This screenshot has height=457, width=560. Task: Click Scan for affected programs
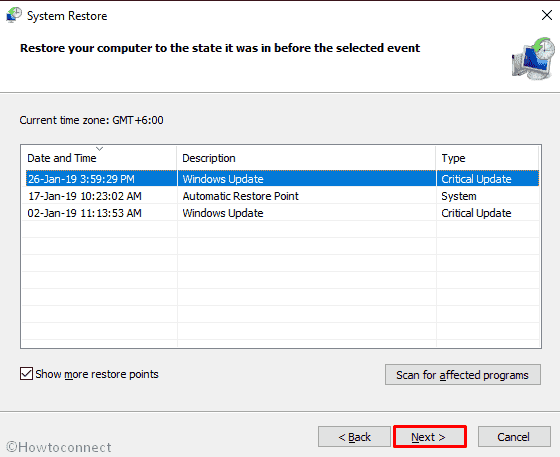[463, 375]
